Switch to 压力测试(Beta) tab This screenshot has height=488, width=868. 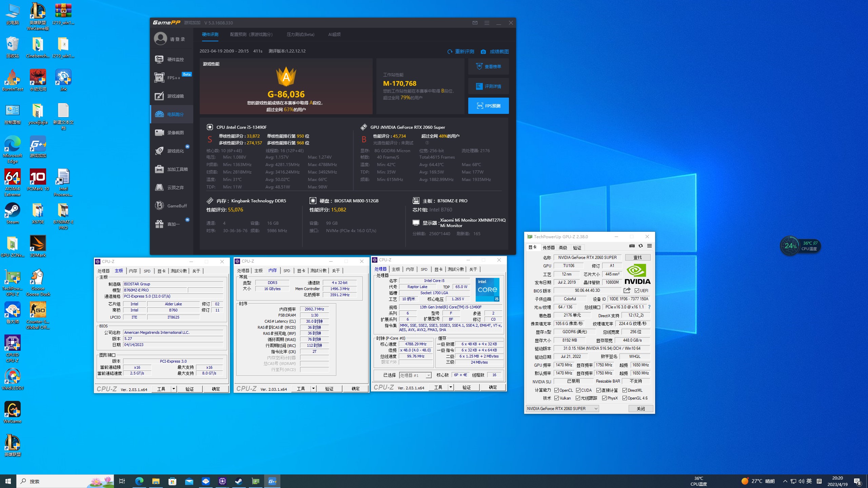point(300,35)
